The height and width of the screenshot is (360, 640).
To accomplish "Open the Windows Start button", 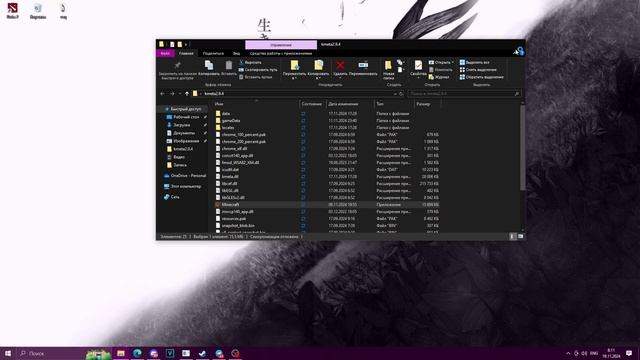I will pyautogui.click(x=8, y=353).
